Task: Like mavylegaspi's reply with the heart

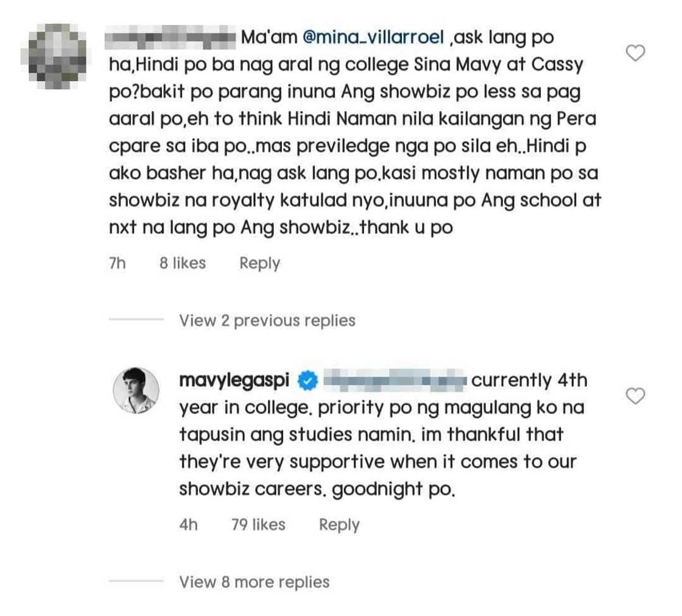Action: point(636,397)
